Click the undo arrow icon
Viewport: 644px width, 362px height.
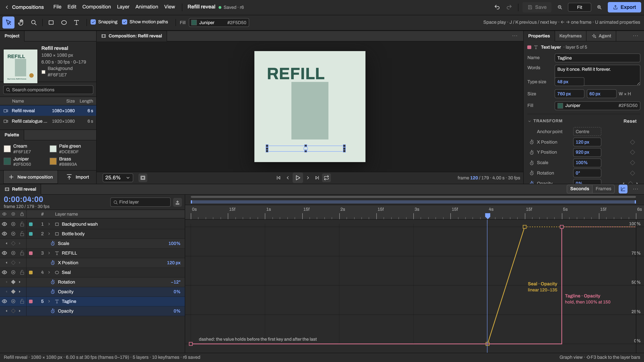(497, 7)
